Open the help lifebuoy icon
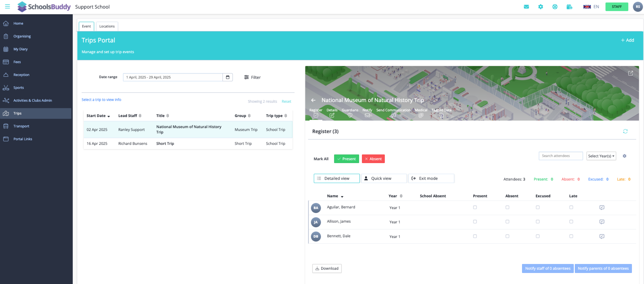644x284 pixels. coord(555,7)
